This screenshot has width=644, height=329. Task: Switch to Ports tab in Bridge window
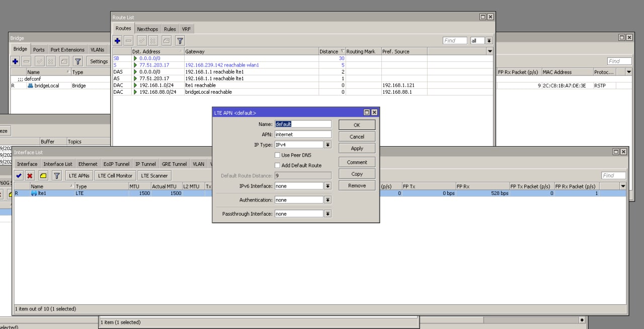pos(39,50)
